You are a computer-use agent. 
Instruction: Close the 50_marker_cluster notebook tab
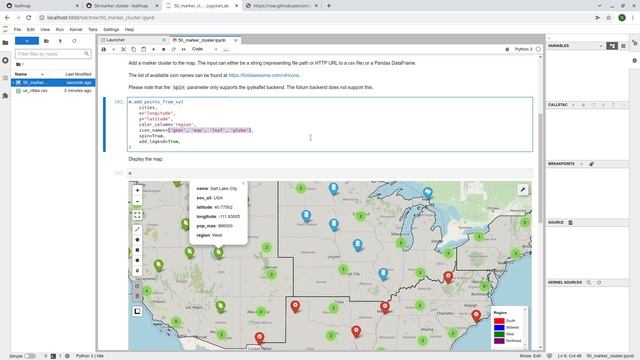[x=236, y=40]
